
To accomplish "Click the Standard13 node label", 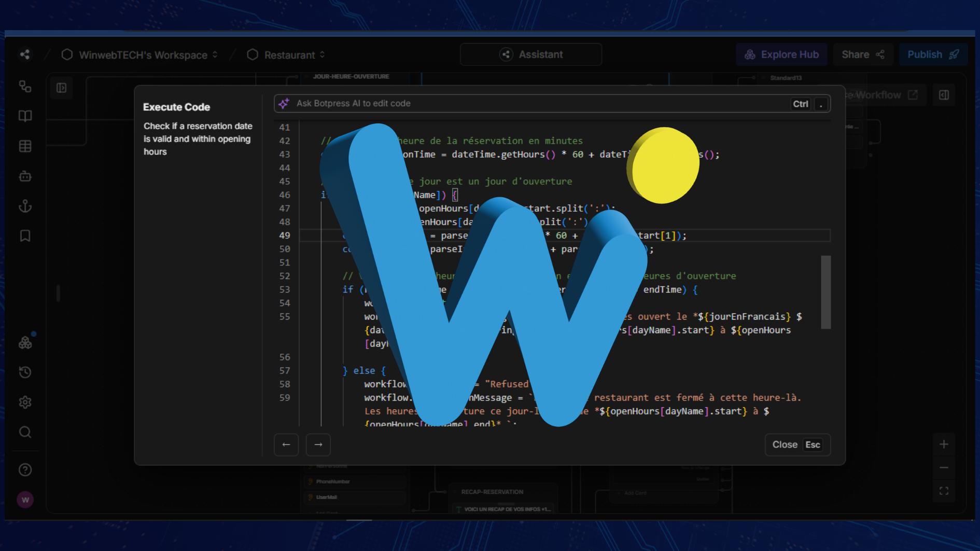I will coord(786,78).
